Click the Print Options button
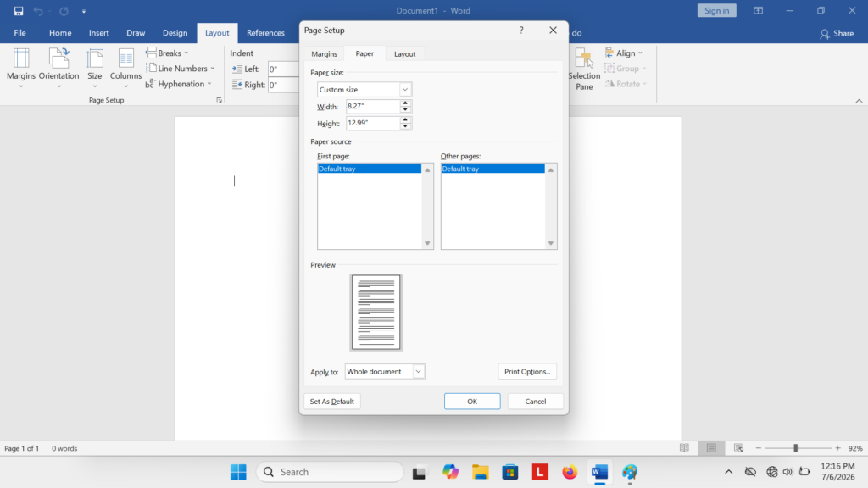868x488 pixels. (527, 372)
